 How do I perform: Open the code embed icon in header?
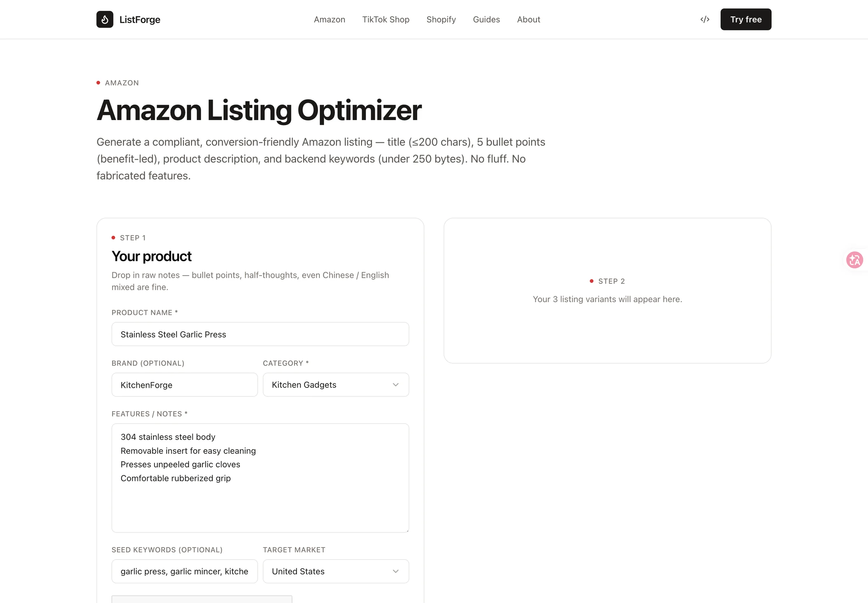click(x=705, y=19)
